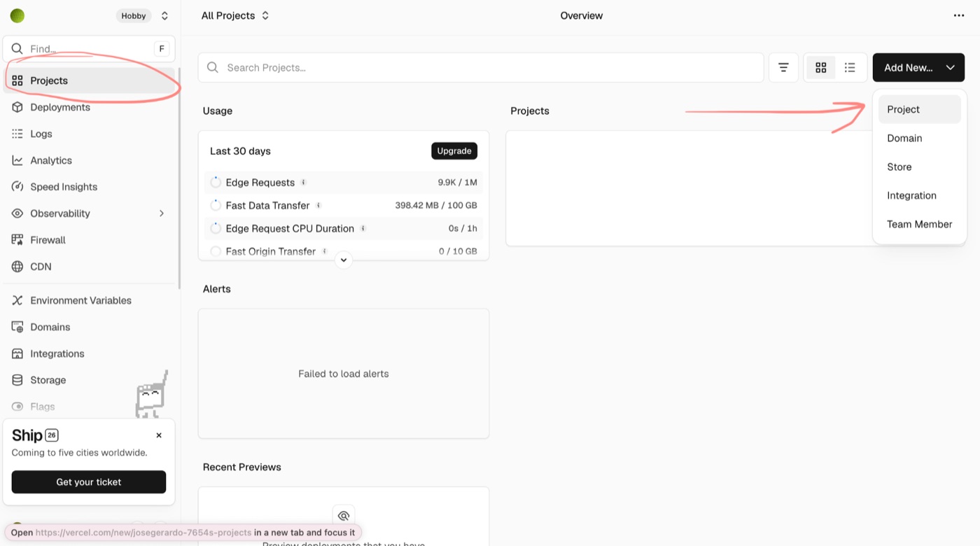
Task: Open Logs from the sidebar
Action: [90, 134]
